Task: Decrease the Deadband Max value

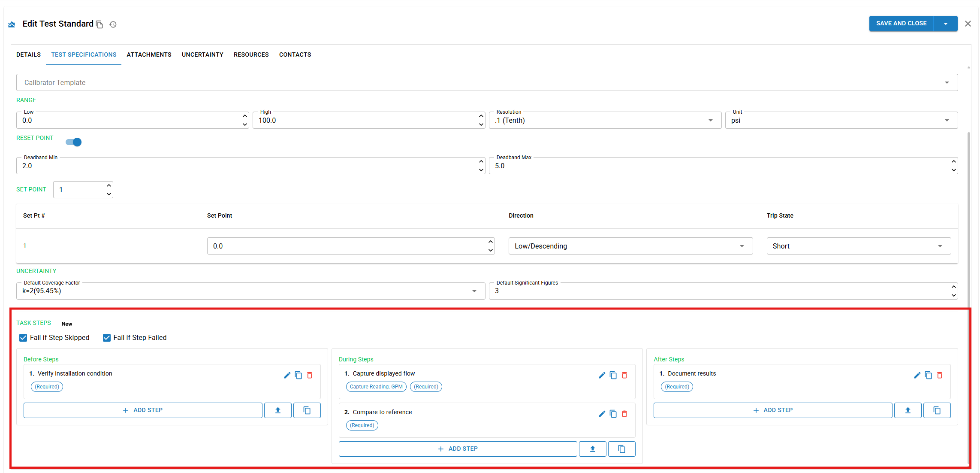Action: coord(954,170)
